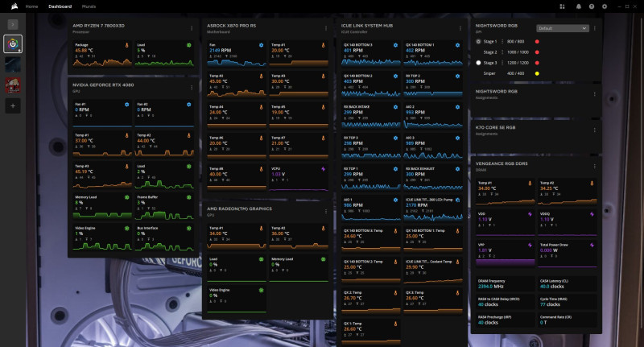The width and height of the screenshot is (644, 347).
Task: Expand the profile sidebar with chevron
Action: tap(13, 25)
